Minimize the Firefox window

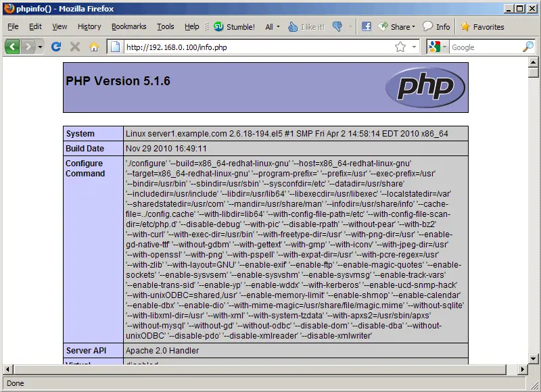pos(509,9)
